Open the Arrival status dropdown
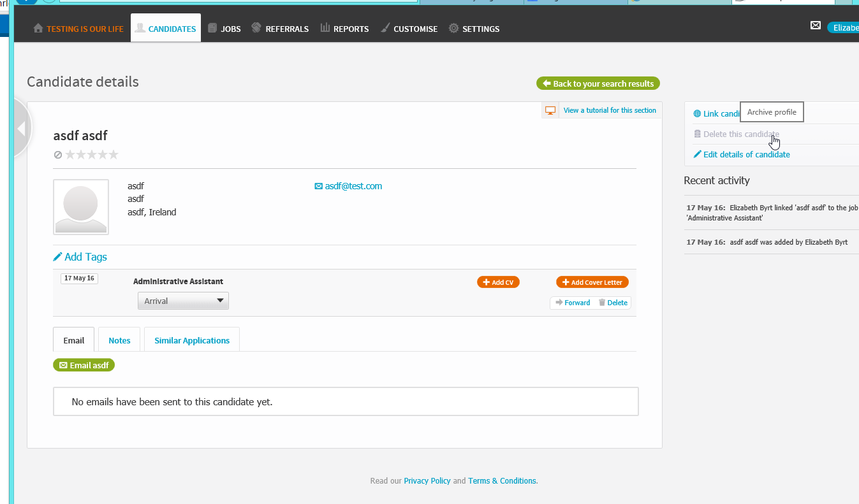This screenshot has height=504, width=859. 183,301
